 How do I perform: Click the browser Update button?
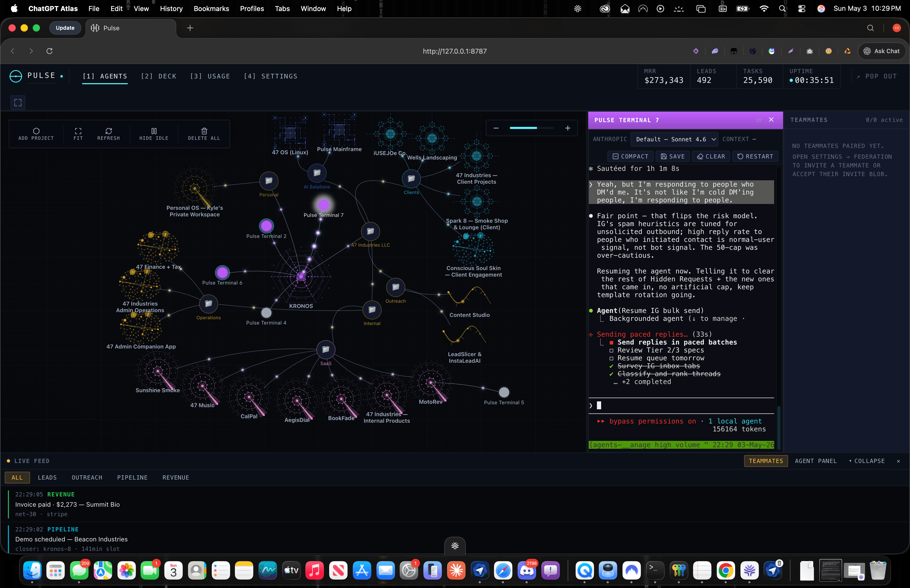click(x=65, y=28)
